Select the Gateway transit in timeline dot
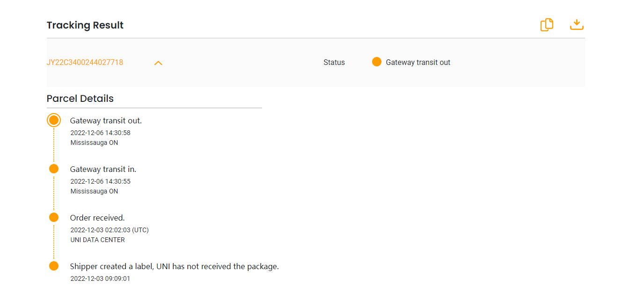Viewport: 644px width, 307px height. pyautogui.click(x=54, y=169)
